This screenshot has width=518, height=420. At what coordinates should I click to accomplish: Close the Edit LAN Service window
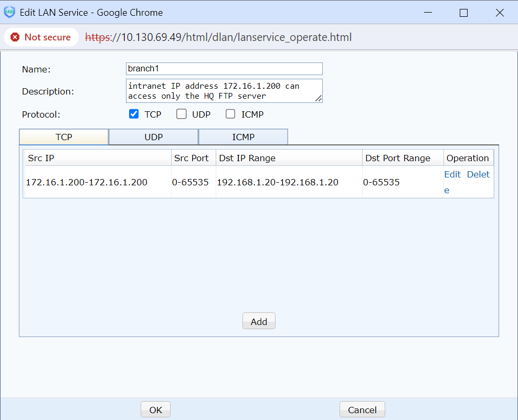click(500, 13)
